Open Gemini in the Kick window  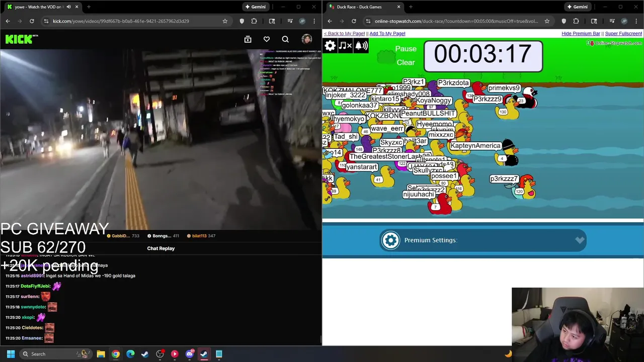[256, 7]
